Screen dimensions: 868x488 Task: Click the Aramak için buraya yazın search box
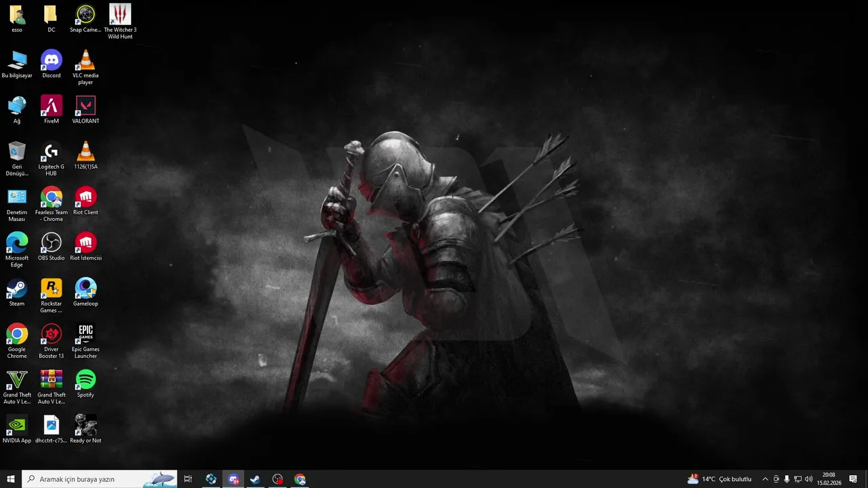pos(100,479)
